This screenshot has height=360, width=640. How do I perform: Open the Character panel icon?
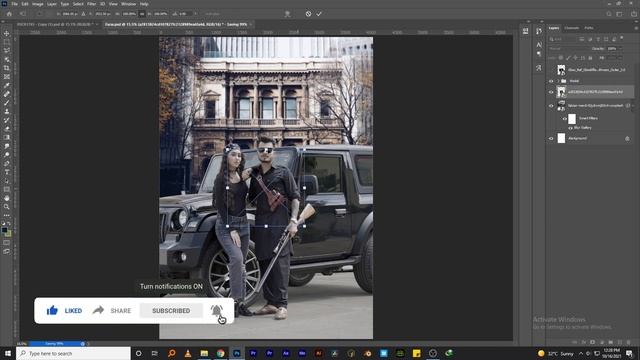coord(539,44)
